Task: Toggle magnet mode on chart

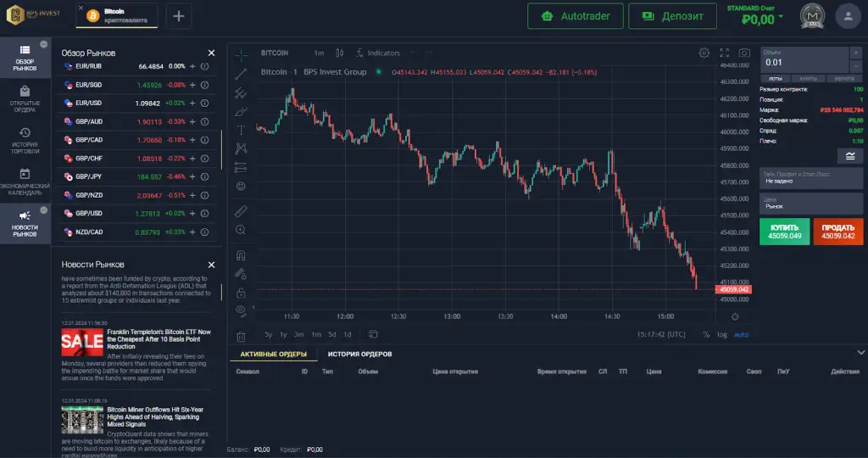Action: pos(241,255)
